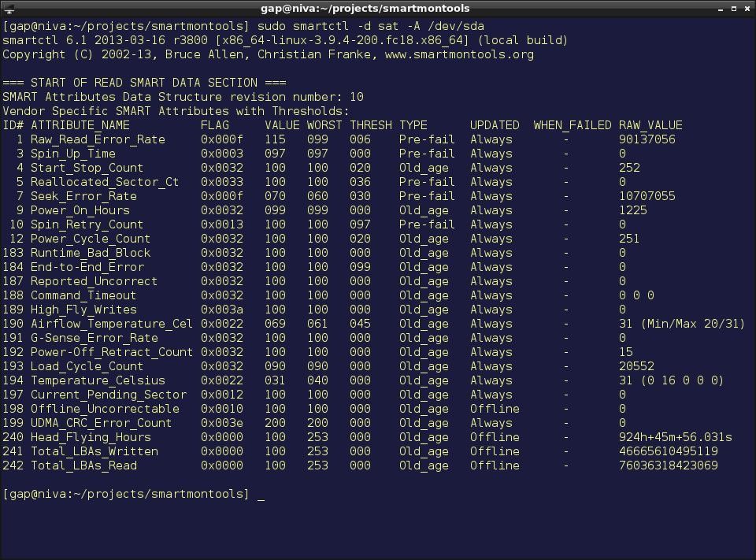Click the Total_LBAs_Written attribute name

(x=94, y=451)
